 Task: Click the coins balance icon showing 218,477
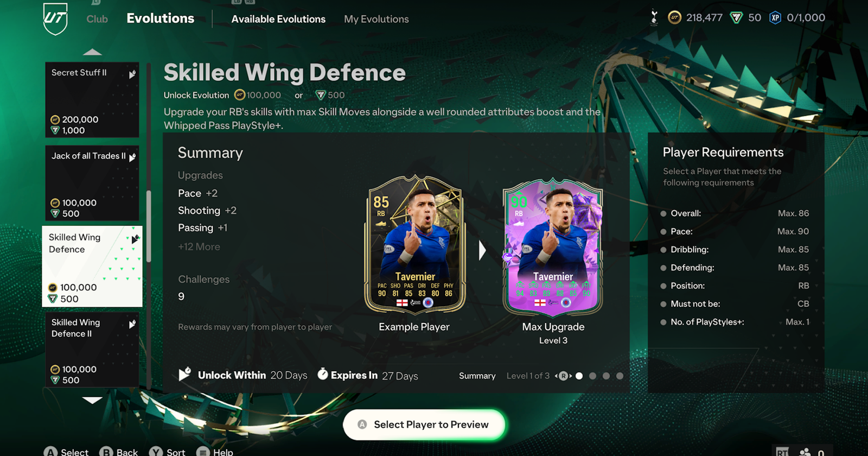(674, 18)
